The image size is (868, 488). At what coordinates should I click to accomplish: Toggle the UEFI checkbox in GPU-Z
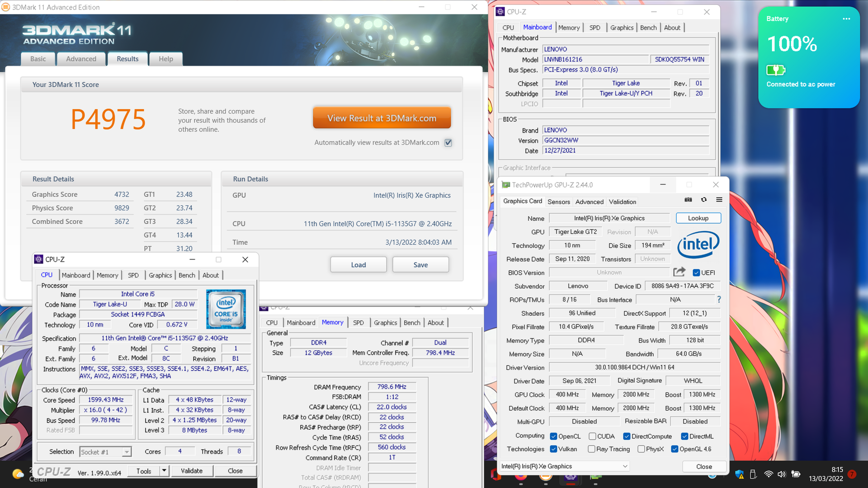[696, 272]
